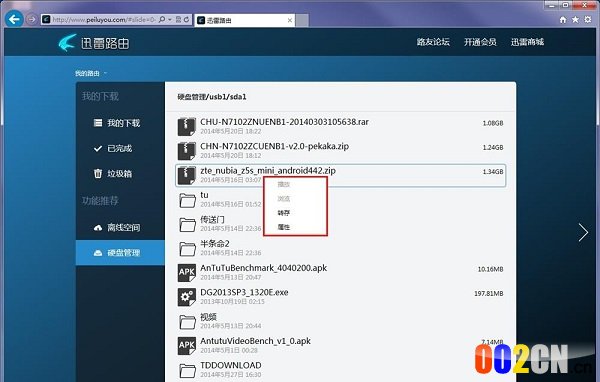Click the browser home icon
600x382 pixels.
coord(562,20)
